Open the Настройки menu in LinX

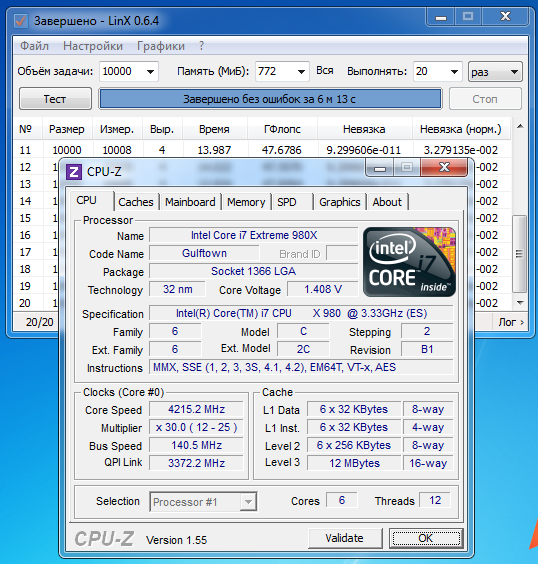click(93, 46)
